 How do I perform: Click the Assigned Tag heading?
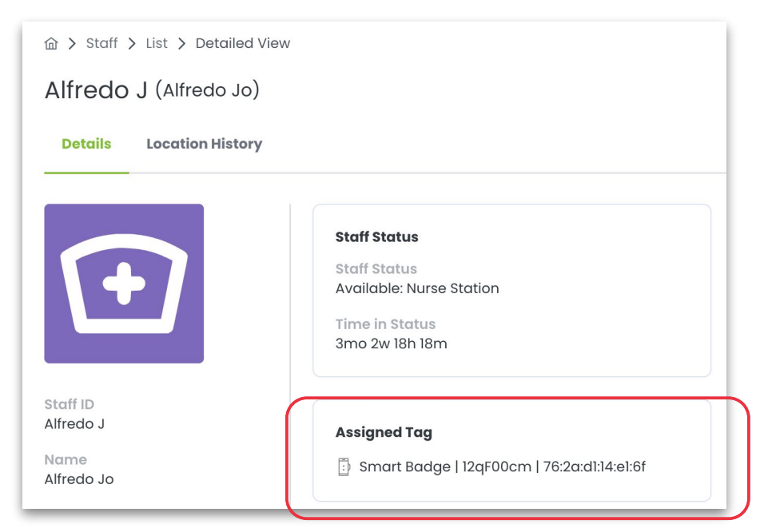click(x=384, y=433)
